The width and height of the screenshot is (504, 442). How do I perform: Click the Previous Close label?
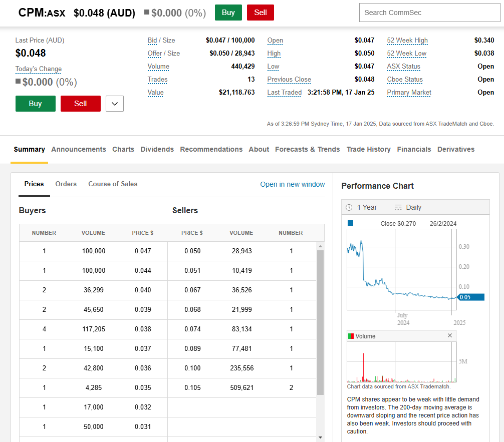(x=289, y=80)
